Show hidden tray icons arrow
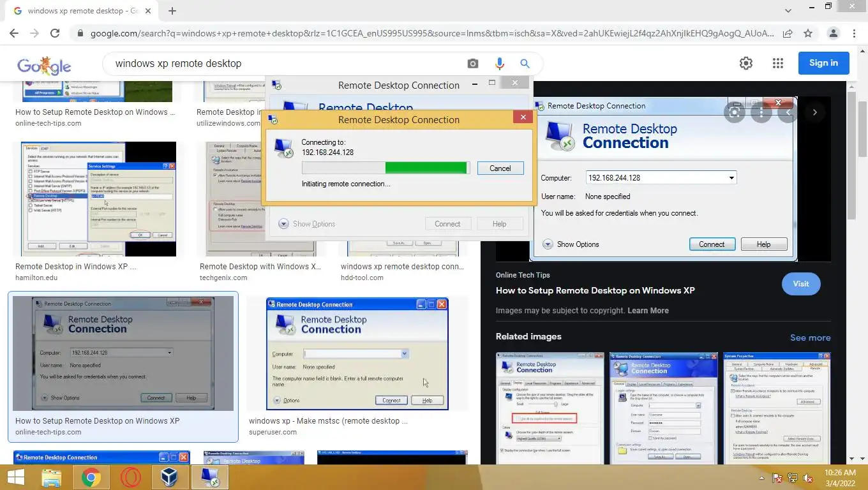The height and width of the screenshot is (490, 868). 761,478
